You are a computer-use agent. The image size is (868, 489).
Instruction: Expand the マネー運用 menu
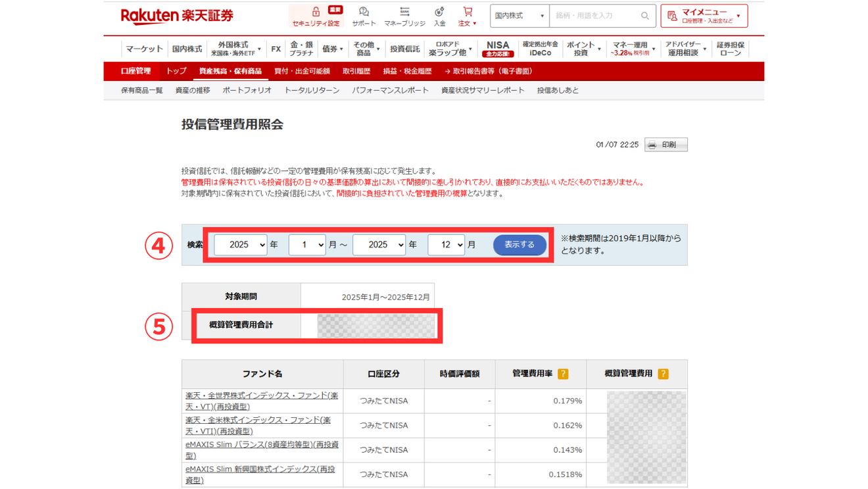[633, 49]
